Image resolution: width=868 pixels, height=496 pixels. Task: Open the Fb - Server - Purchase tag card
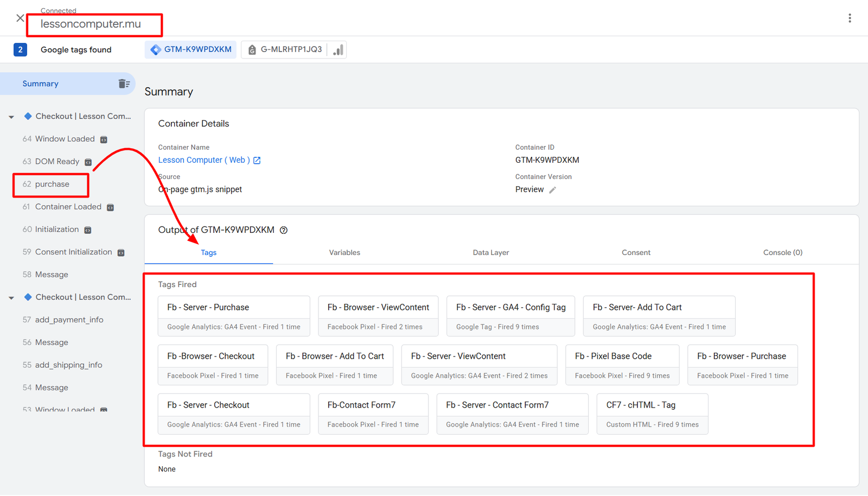click(x=234, y=316)
